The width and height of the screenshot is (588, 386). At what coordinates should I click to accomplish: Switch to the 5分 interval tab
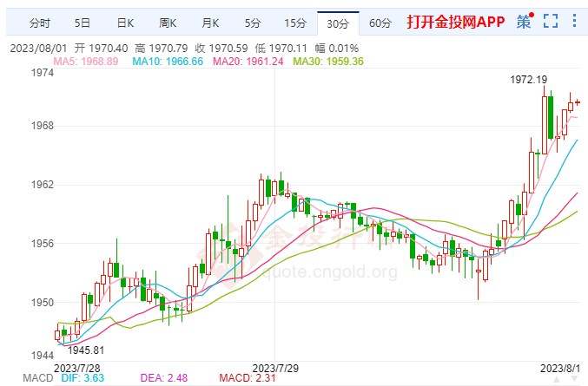coord(253,23)
